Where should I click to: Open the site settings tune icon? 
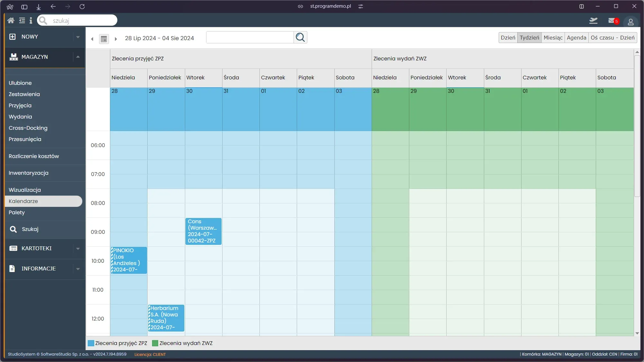click(360, 6)
